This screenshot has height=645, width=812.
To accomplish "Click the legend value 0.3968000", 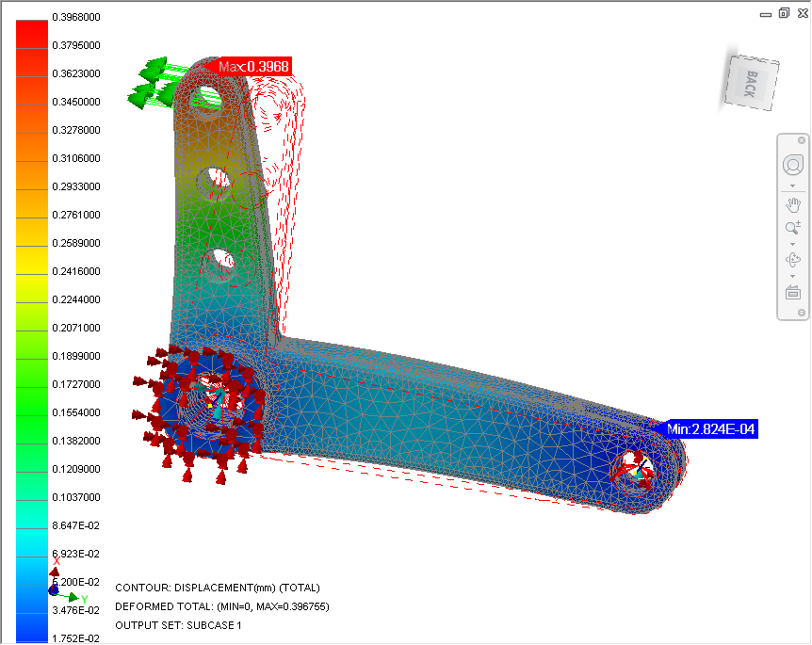I will (x=76, y=17).
